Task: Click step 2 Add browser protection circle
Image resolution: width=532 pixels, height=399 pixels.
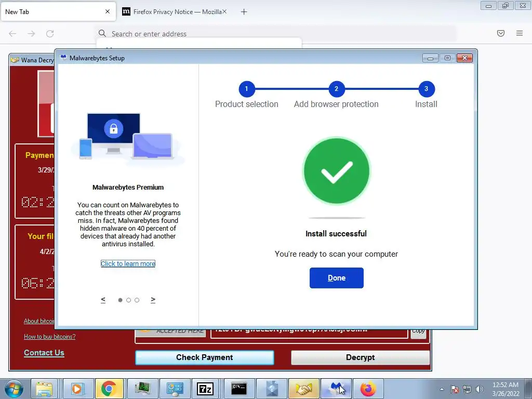Action: point(337,89)
